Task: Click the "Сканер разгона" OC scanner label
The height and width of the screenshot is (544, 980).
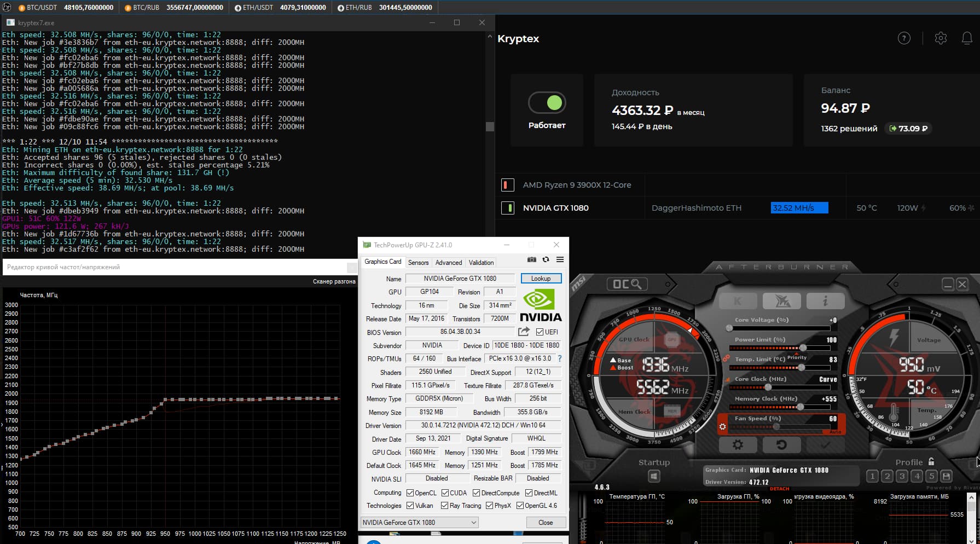Action: (334, 281)
